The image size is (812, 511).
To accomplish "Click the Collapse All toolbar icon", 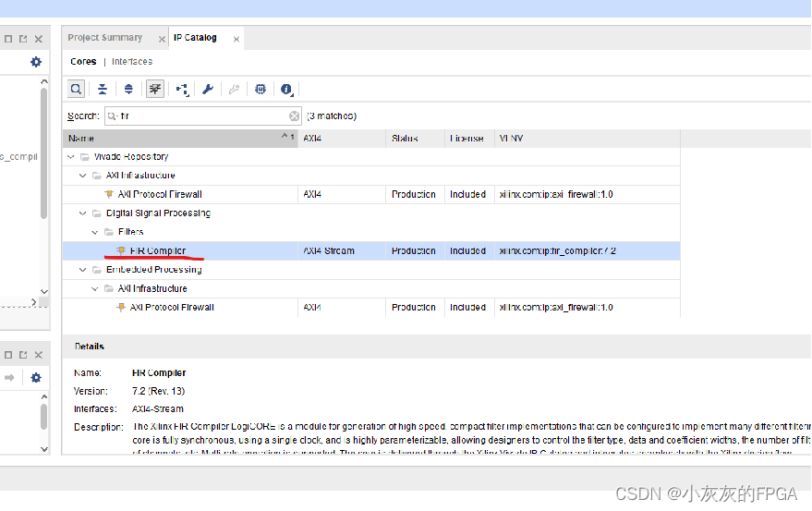I will [x=103, y=89].
